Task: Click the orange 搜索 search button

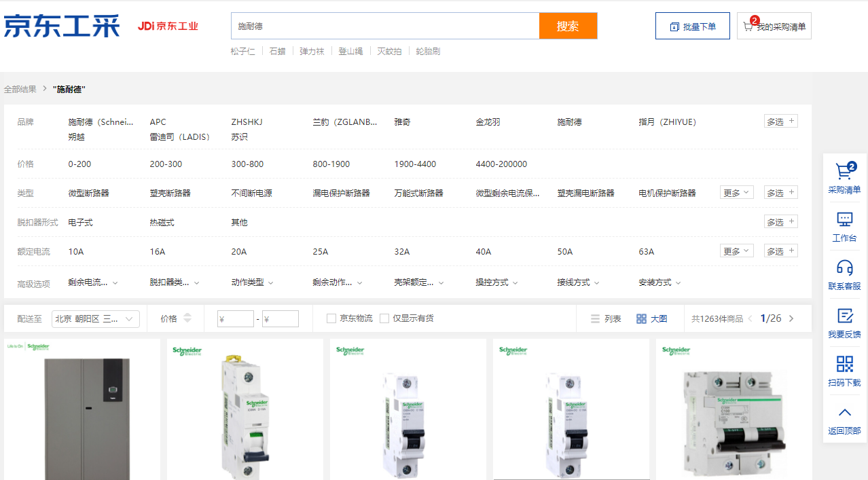Action: pyautogui.click(x=568, y=26)
